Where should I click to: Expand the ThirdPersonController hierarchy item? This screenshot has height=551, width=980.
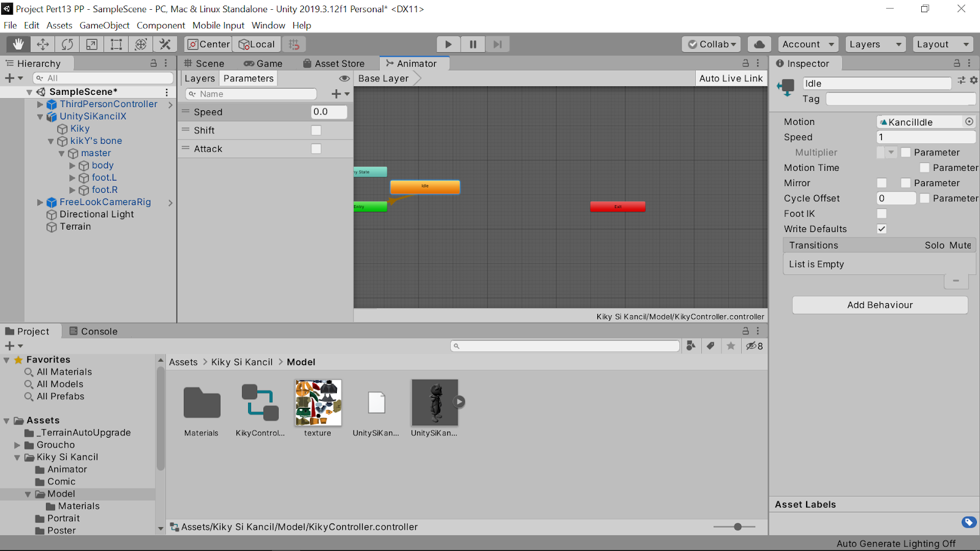click(x=40, y=104)
